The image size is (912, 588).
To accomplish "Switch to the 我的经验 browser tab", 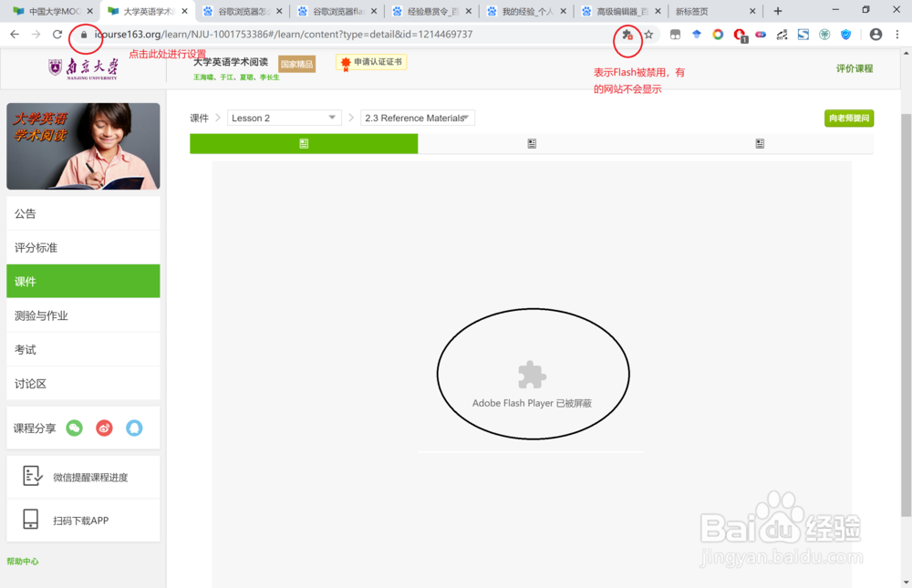I will pos(526,11).
